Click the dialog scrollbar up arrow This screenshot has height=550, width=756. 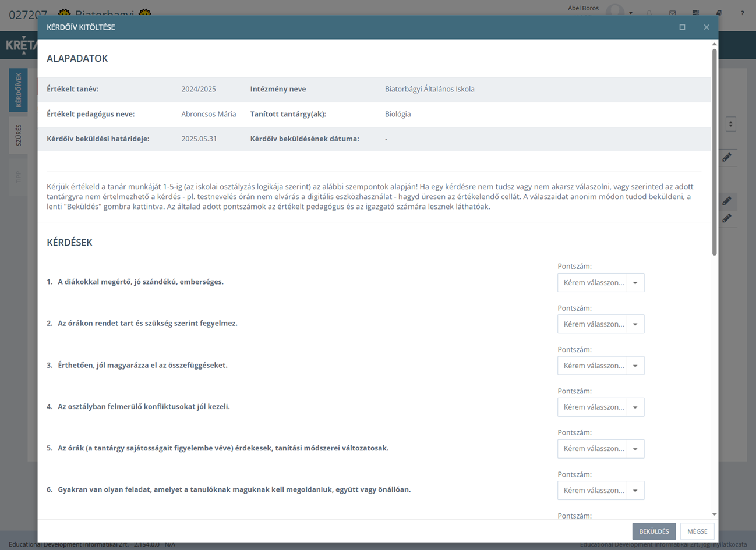pos(715,44)
